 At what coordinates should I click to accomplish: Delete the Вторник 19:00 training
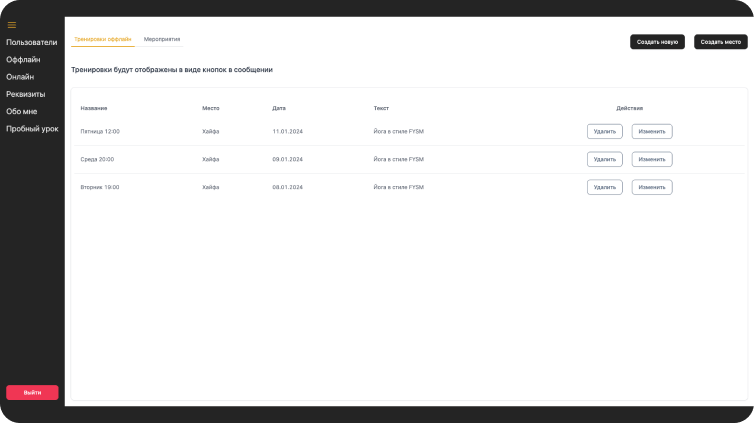[x=604, y=187]
